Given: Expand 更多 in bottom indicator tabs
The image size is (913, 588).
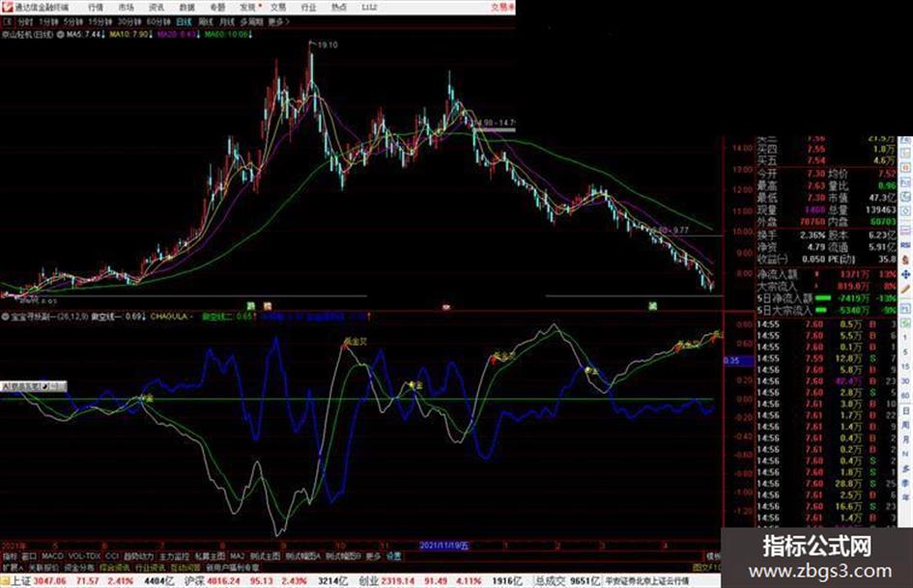Looking at the screenshot, I should click(x=373, y=556).
